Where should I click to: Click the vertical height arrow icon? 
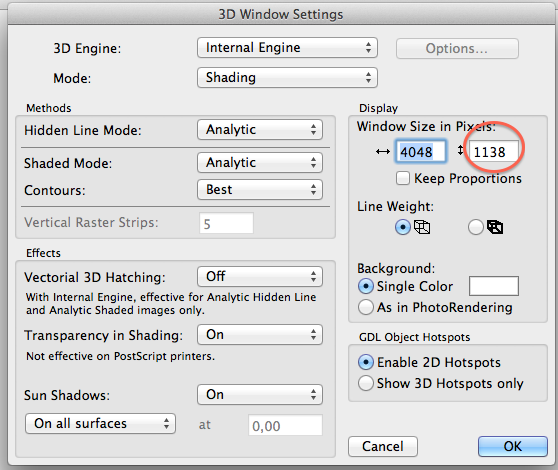[460, 150]
